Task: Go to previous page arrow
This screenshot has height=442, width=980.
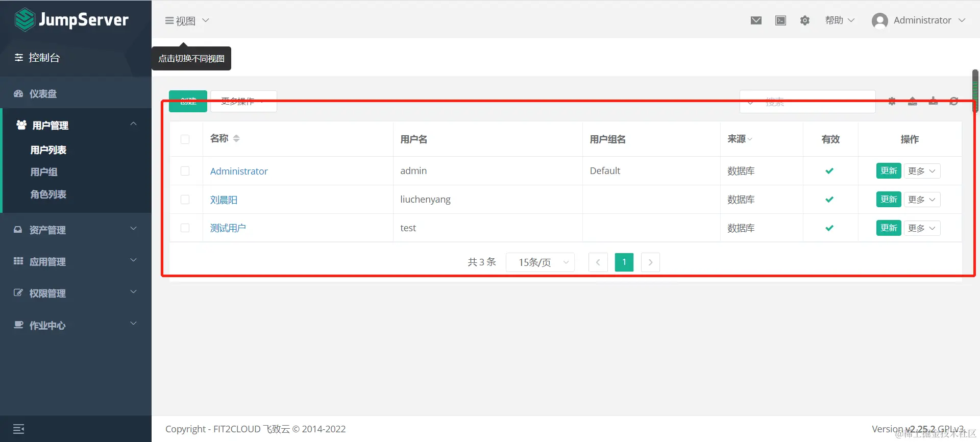Action: pyautogui.click(x=598, y=262)
